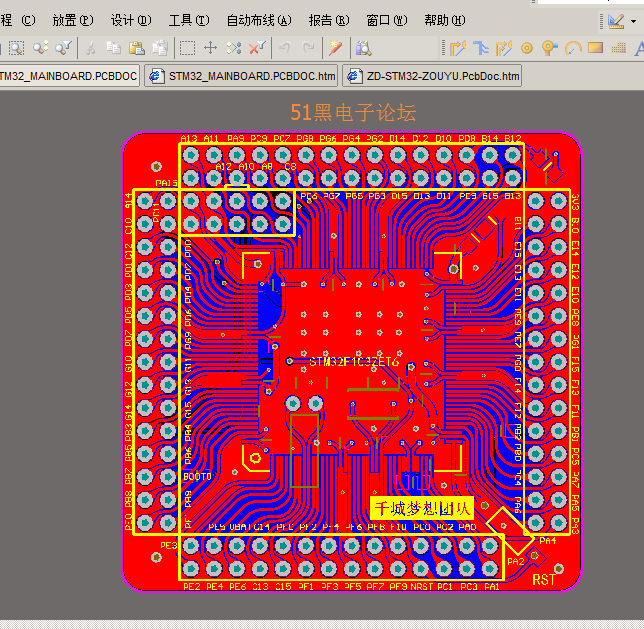
Task: Select the Place Arc by Edge tool
Action: (573, 47)
